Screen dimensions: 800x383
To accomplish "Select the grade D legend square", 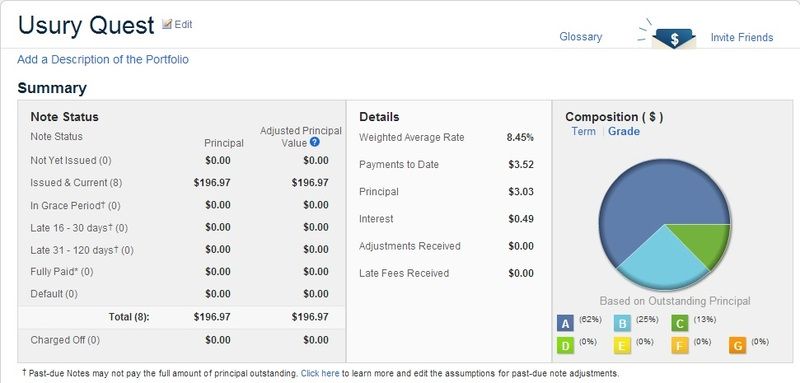I will click(x=565, y=346).
